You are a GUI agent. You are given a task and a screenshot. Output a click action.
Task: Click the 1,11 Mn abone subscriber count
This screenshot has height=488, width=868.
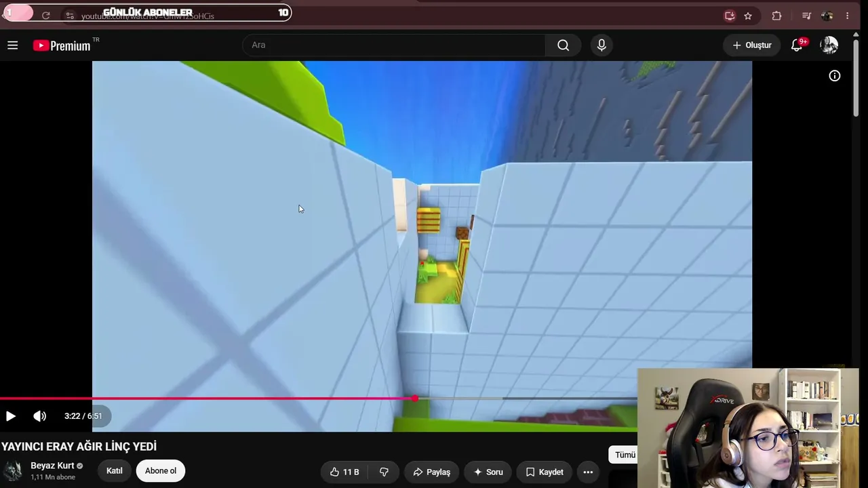pyautogui.click(x=53, y=477)
